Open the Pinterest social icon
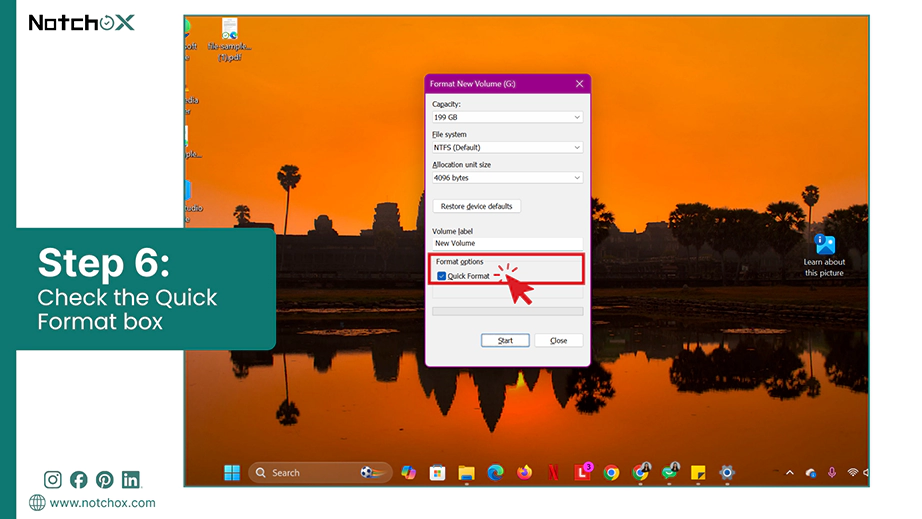This screenshot has width=922, height=519. 105,480
